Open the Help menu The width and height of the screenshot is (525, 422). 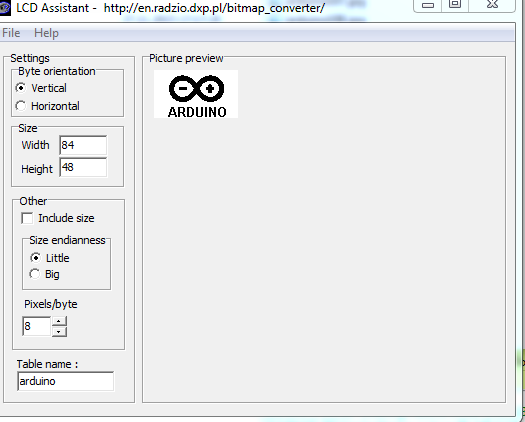(x=46, y=33)
